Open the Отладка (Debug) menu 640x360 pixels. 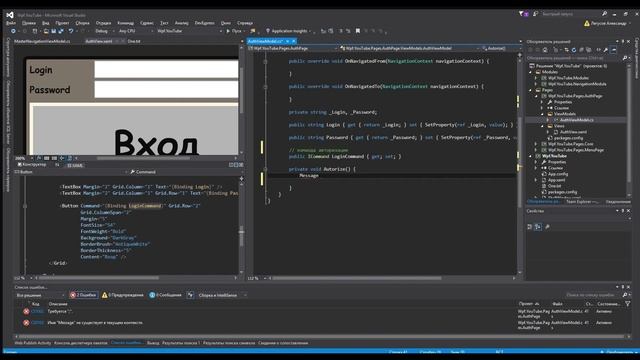(x=103, y=23)
